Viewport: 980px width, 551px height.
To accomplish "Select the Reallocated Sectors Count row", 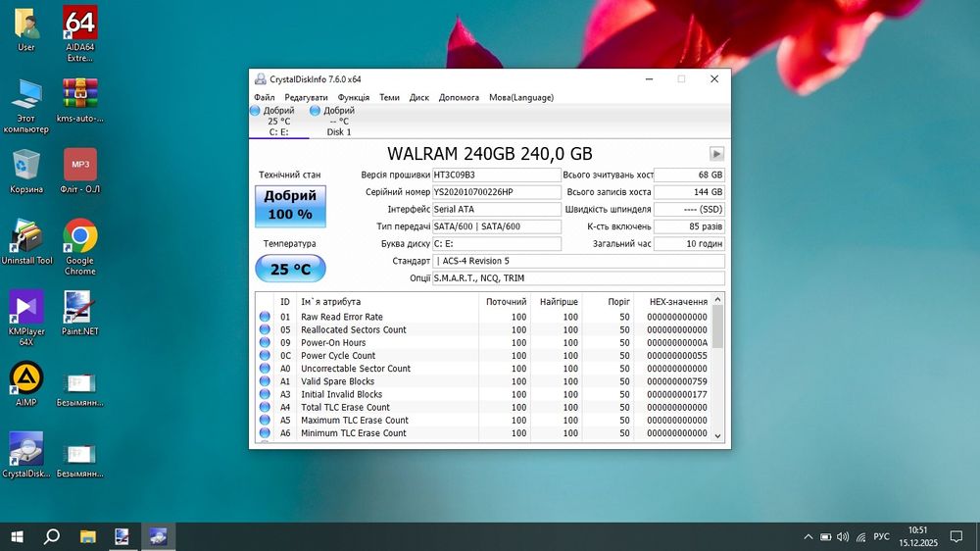I will [483, 329].
